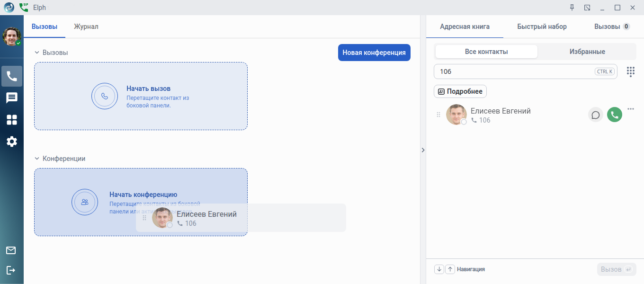Collapse the Вызовы section
Image resolution: width=644 pixels, height=284 pixels.
pyautogui.click(x=36, y=53)
